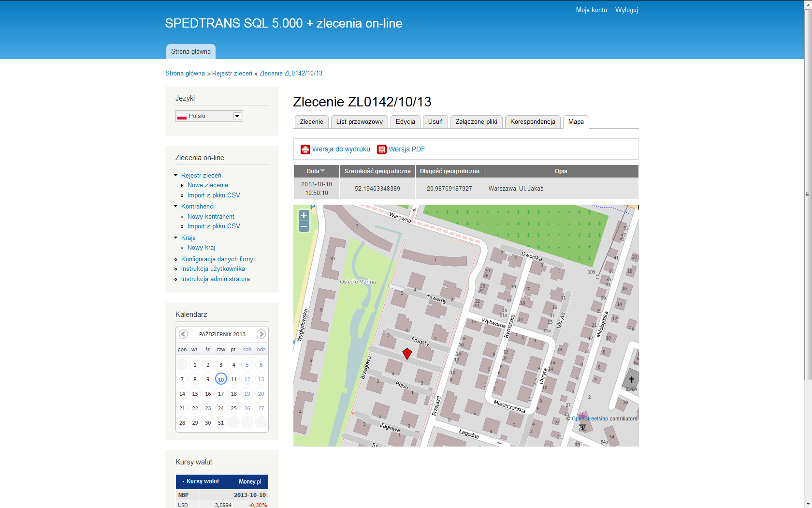
Task: Click the Opis column header
Action: coord(561,171)
